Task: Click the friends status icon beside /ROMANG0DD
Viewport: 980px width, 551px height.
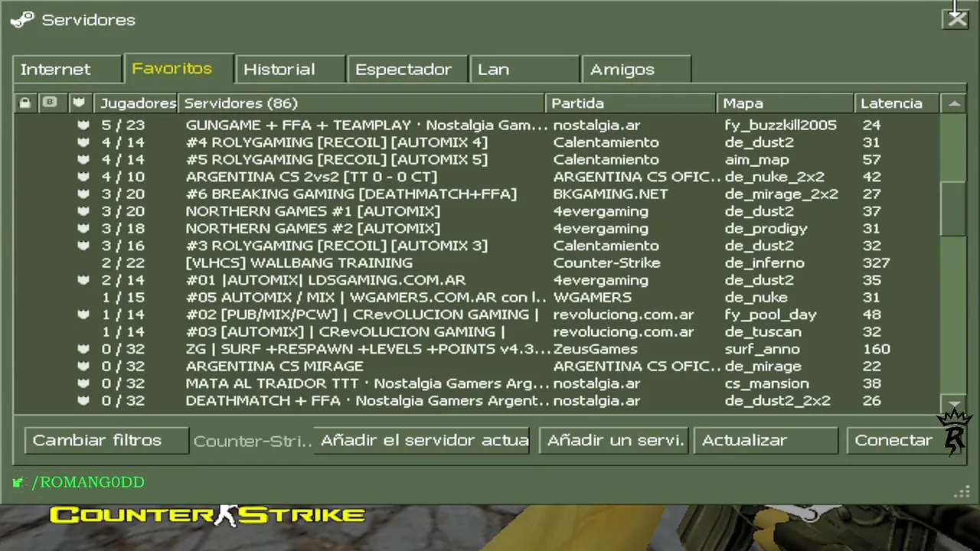Action: (x=18, y=482)
